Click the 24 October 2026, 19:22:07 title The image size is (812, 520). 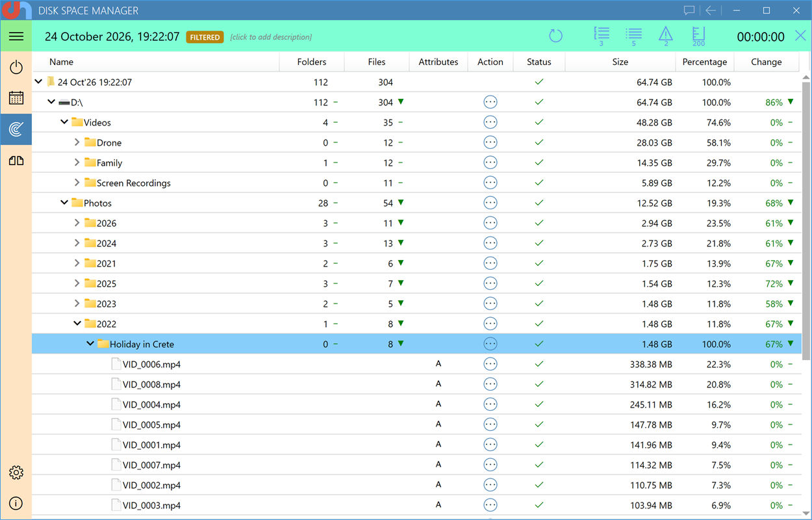112,37
